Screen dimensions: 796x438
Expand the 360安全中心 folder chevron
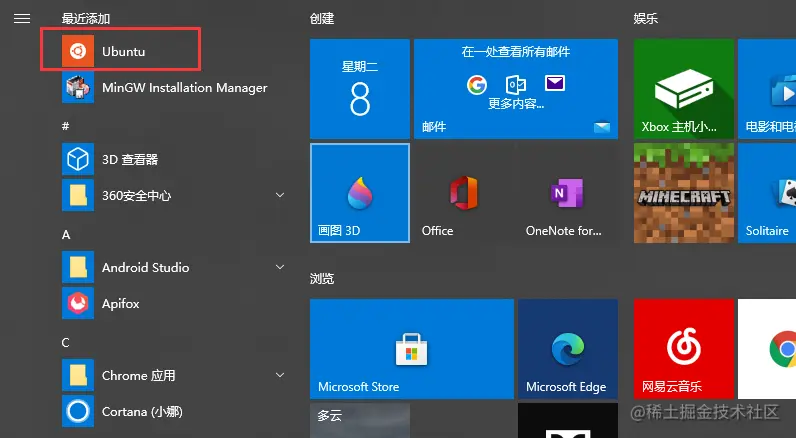[280, 195]
